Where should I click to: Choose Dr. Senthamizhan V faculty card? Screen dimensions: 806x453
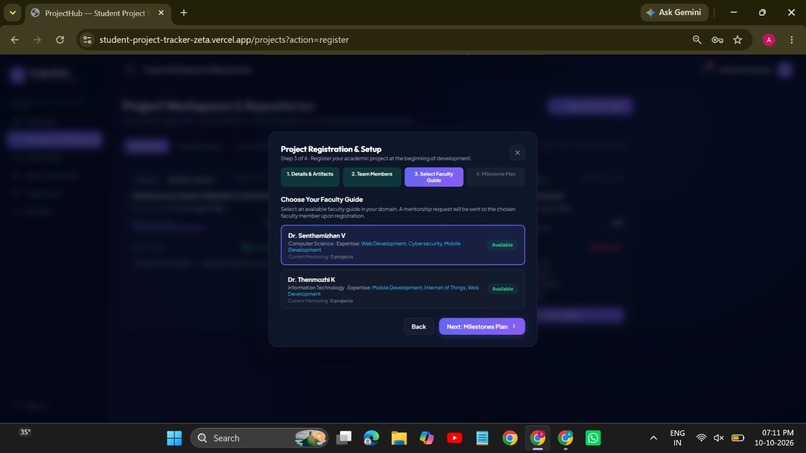[402, 245]
